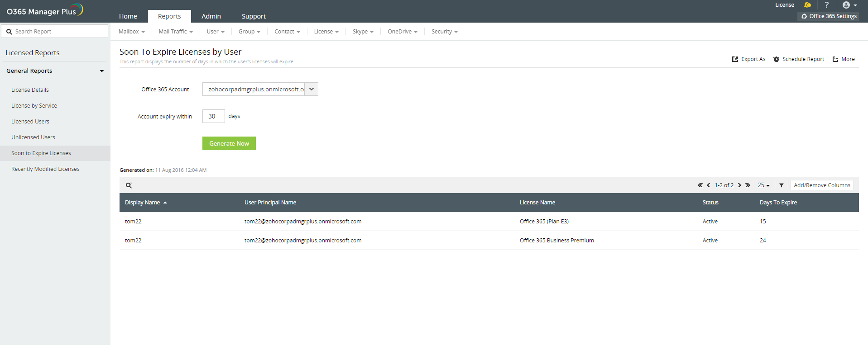
Task: Select the Reports tab
Action: pyautogui.click(x=169, y=16)
